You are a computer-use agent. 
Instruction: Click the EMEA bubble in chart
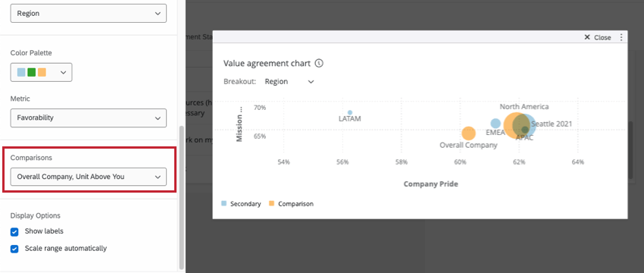(x=496, y=123)
